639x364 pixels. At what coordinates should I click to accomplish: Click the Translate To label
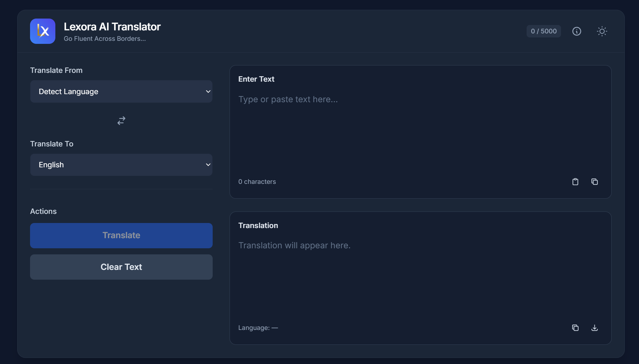click(x=52, y=144)
